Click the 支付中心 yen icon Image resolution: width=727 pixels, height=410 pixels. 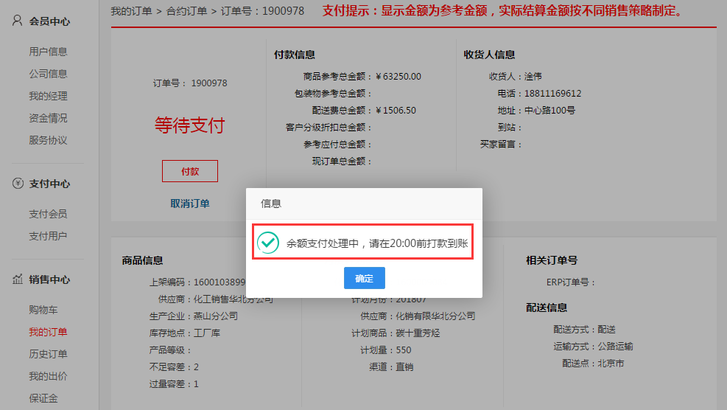[x=18, y=184]
